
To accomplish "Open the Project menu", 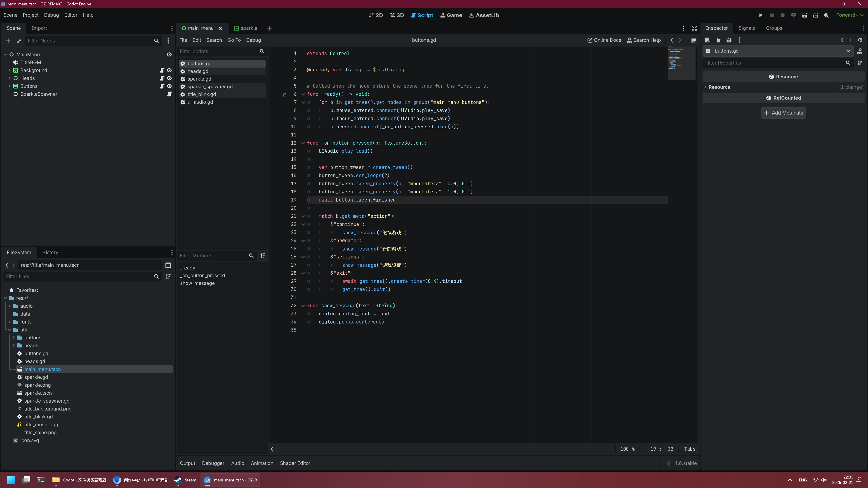I will [31, 15].
